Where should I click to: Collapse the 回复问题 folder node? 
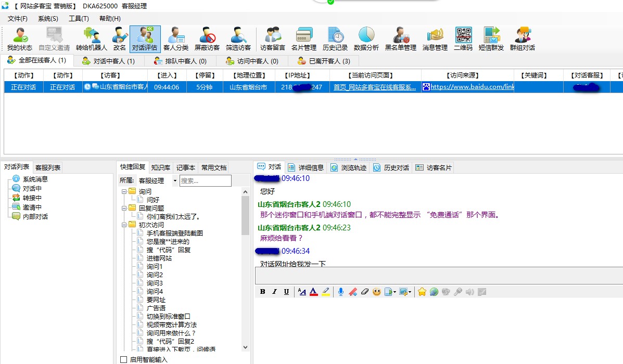click(124, 208)
